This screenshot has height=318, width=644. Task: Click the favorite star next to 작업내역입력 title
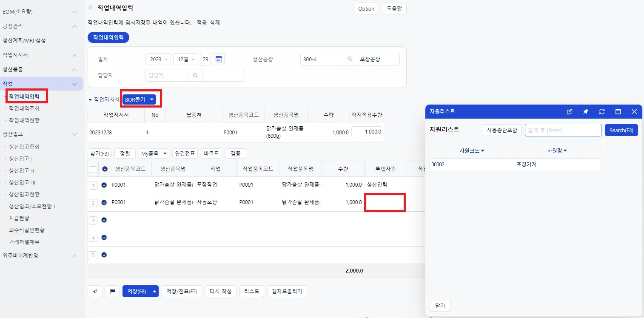(90, 8)
